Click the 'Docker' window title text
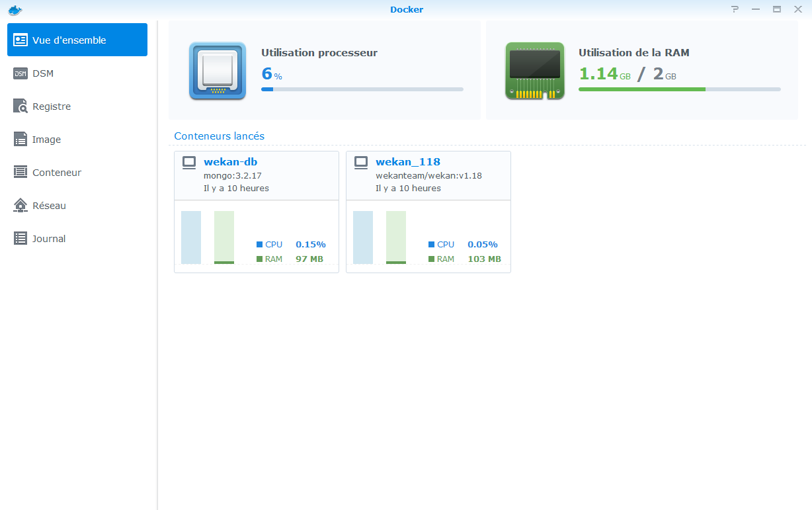The width and height of the screenshot is (812, 510). coord(407,9)
